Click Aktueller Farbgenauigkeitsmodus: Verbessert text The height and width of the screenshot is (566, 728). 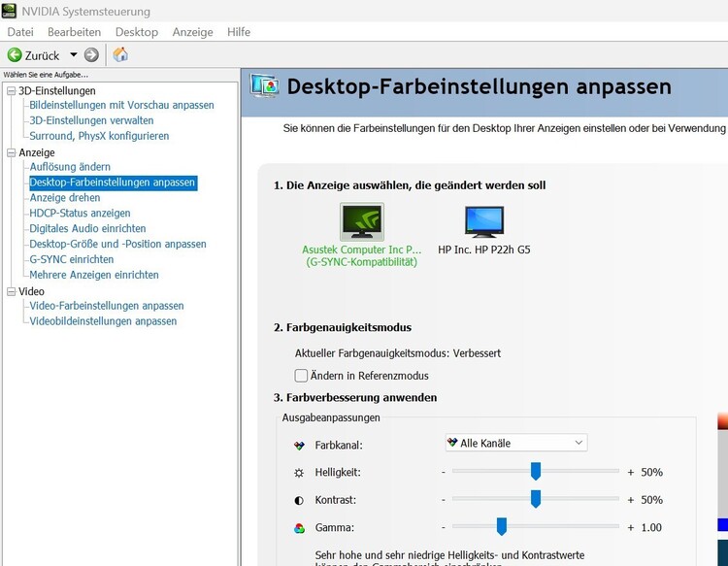pos(398,353)
